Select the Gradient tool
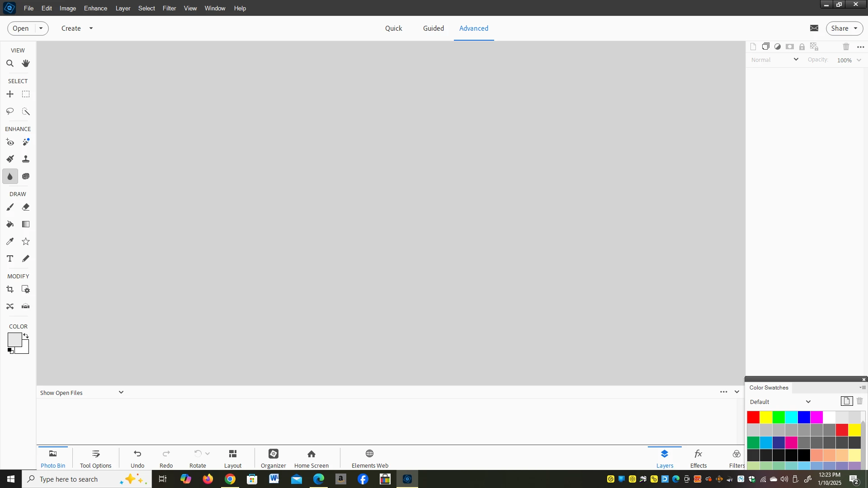This screenshot has height=488, width=868. 26,225
